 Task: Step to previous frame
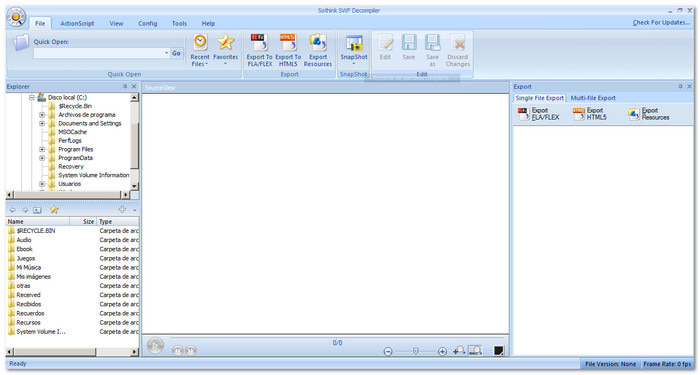point(178,350)
